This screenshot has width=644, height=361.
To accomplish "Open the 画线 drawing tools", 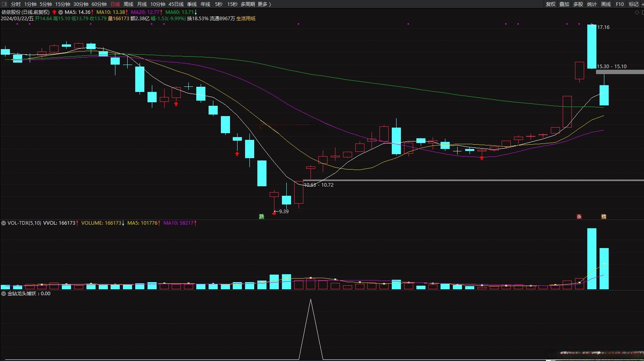I will pyautogui.click(x=606, y=4).
